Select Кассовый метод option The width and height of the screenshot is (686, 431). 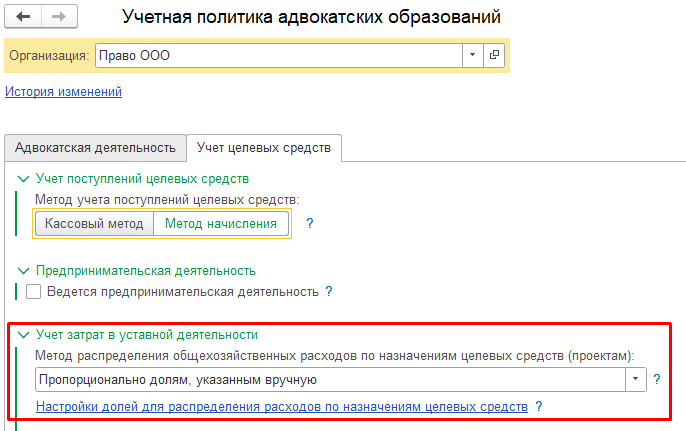point(94,224)
